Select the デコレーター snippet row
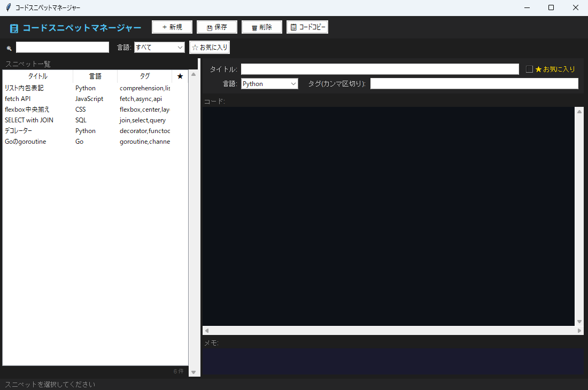 click(x=95, y=131)
